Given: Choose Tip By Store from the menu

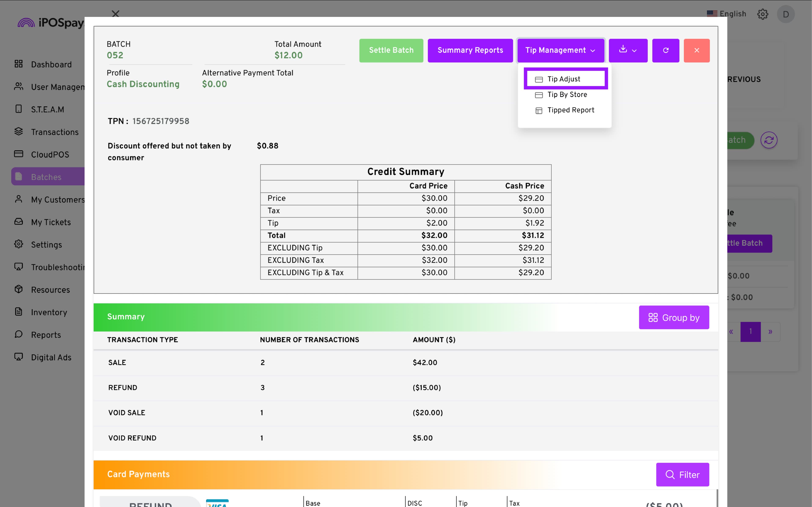Looking at the screenshot, I should (x=567, y=95).
